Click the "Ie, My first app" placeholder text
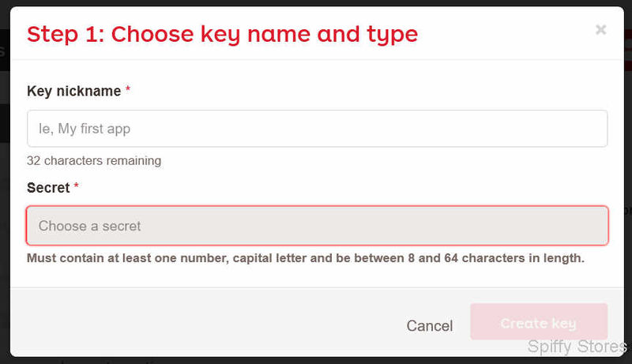 pyautogui.click(x=85, y=128)
